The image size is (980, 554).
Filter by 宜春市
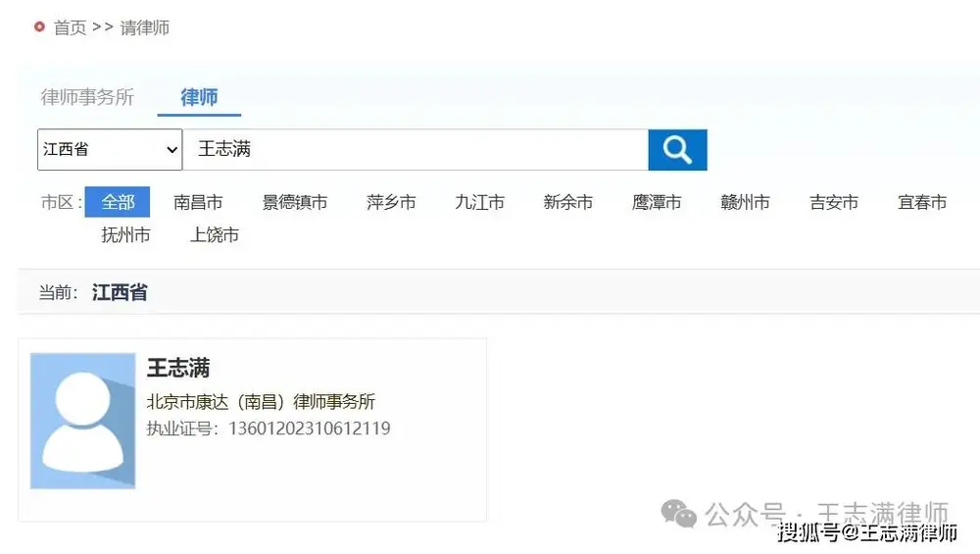922,202
